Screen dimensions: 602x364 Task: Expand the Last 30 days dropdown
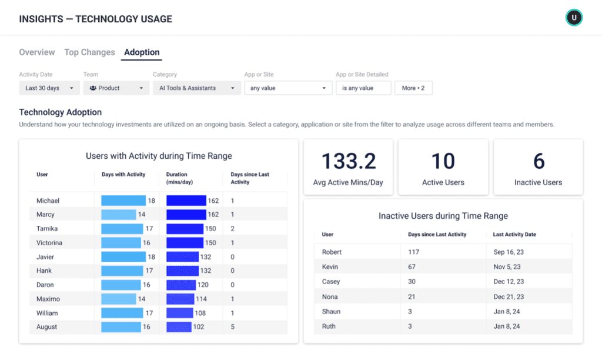pos(49,88)
